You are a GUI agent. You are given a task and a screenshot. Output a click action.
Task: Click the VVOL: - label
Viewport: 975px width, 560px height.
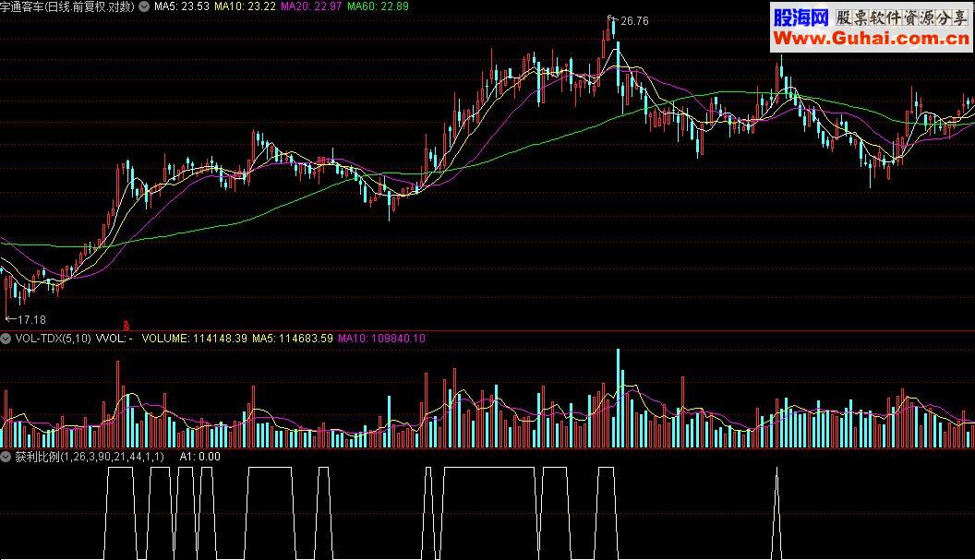(114, 339)
